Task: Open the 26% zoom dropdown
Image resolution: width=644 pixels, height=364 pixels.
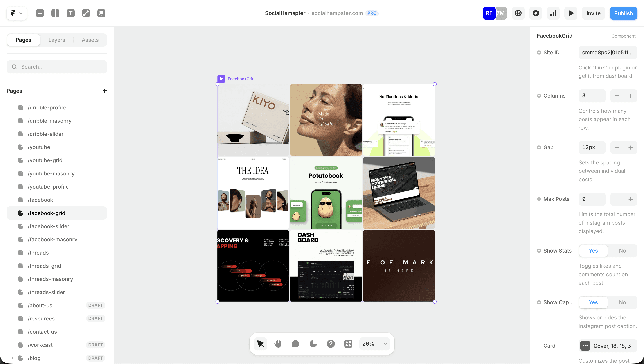Action: tap(374, 344)
